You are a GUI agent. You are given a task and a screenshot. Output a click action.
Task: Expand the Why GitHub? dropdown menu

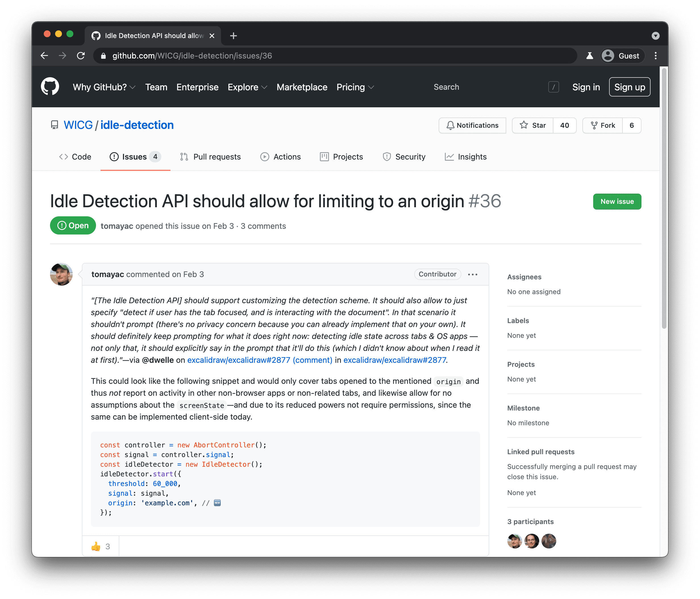[103, 87]
